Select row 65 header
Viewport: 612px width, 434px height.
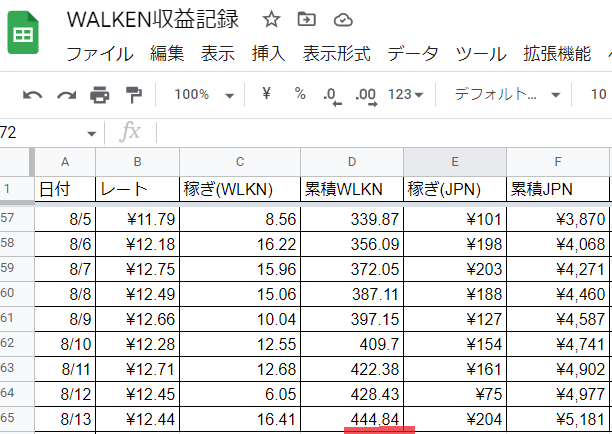(17, 418)
